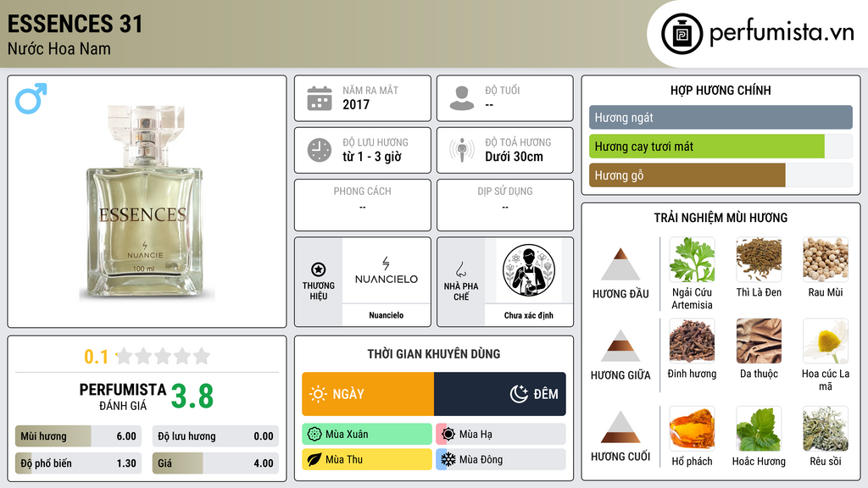
Task: Click the Hương giữa pyramid icon
Action: pyautogui.click(x=620, y=346)
